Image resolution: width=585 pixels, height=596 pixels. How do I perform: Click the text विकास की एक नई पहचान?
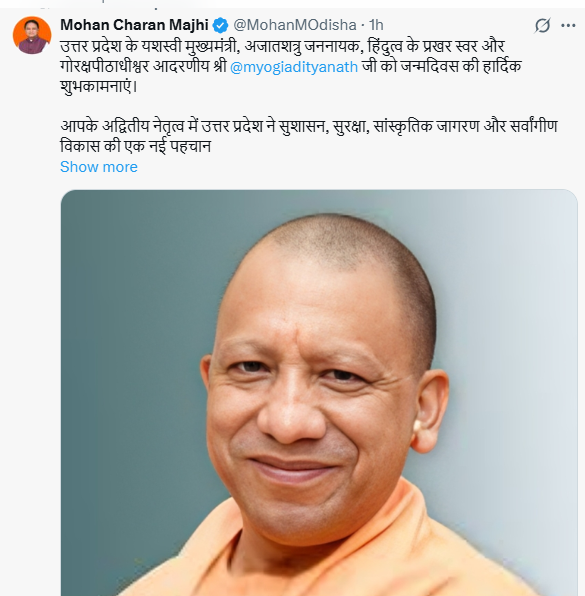(135, 146)
